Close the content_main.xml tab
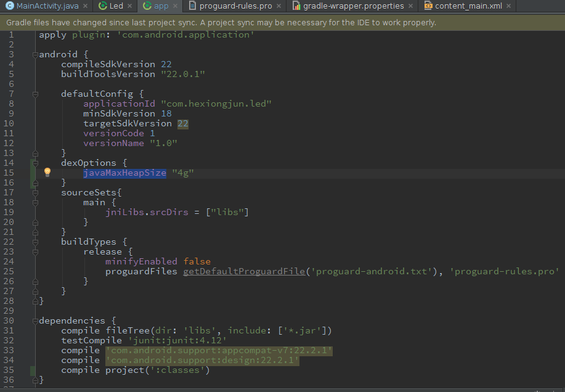 [x=509, y=6]
